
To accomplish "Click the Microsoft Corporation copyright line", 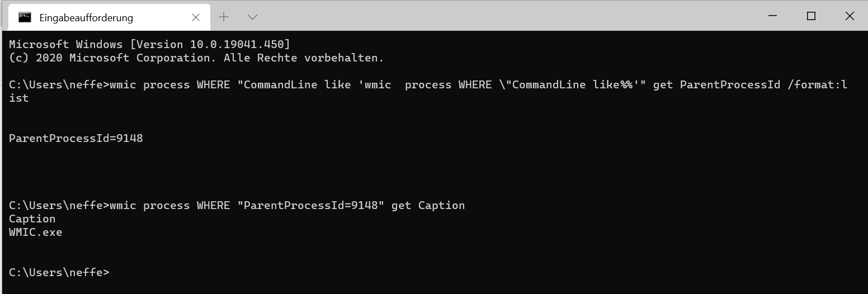I will [197, 58].
